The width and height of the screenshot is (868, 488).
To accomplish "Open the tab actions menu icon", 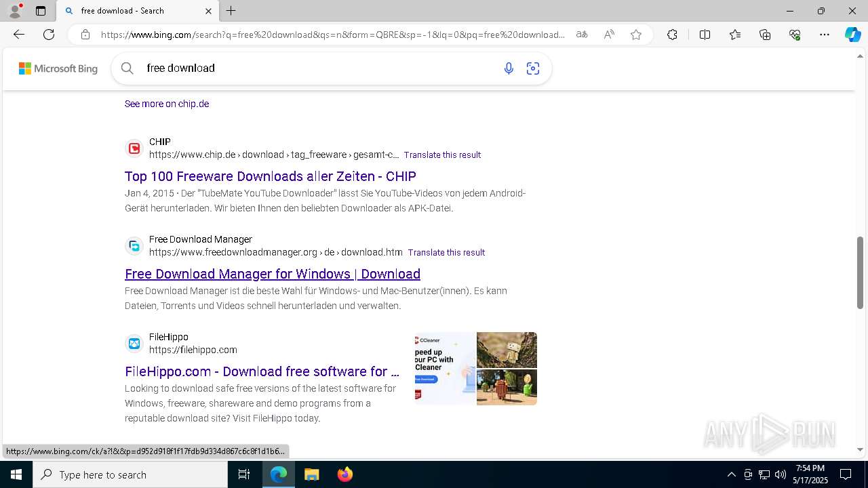I will coord(41,11).
